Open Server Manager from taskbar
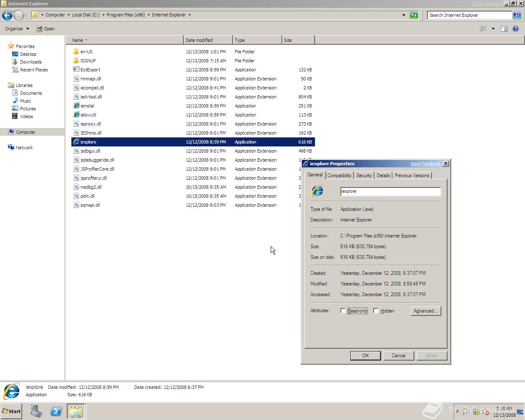The height and width of the screenshot is (420, 525). pos(36,411)
